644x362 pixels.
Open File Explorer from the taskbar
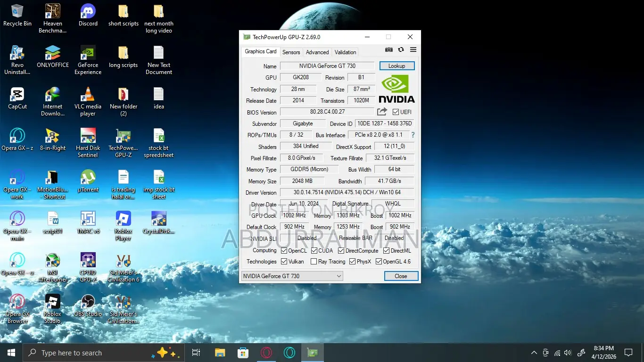(x=220, y=353)
